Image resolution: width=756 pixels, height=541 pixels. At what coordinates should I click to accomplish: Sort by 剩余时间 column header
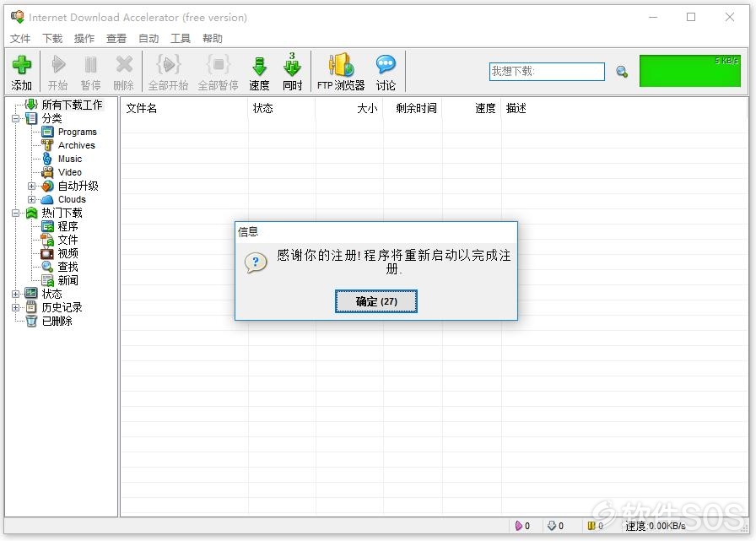413,108
